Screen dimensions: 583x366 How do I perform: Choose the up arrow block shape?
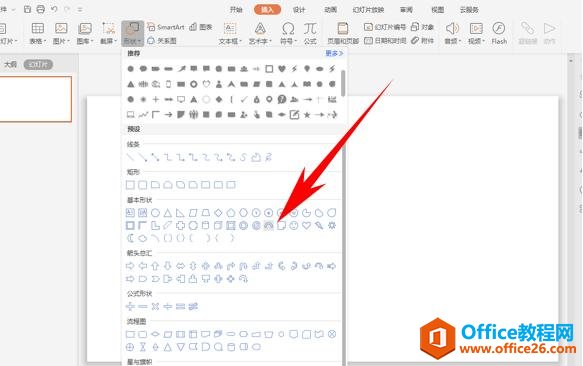[x=155, y=266]
